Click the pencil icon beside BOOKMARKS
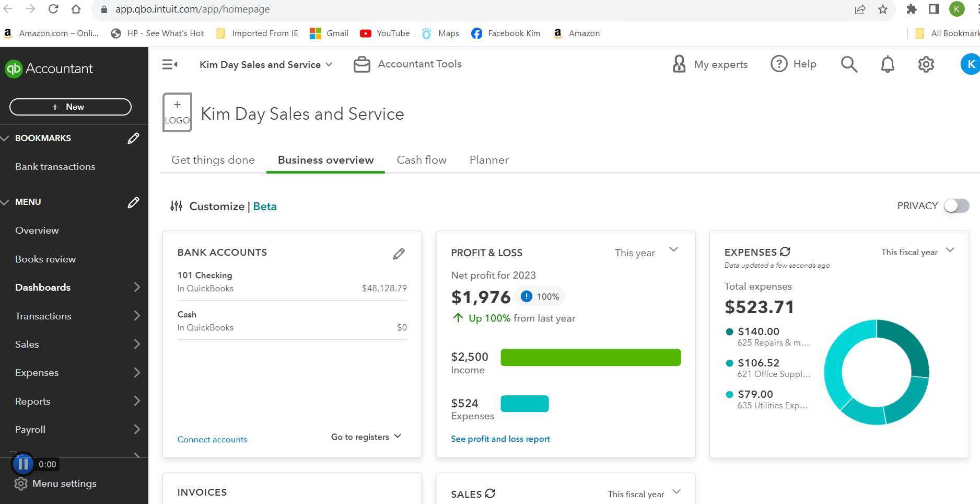Image resolution: width=980 pixels, height=504 pixels. click(133, 138)
